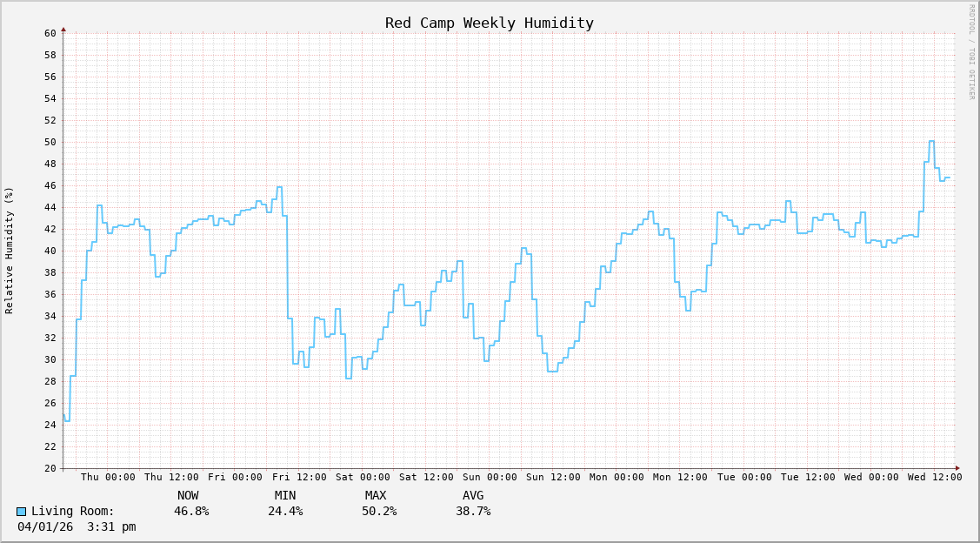980x543 pixels.
Task: Click the Living Room blue legend swatch
Action: coord(22,512)
